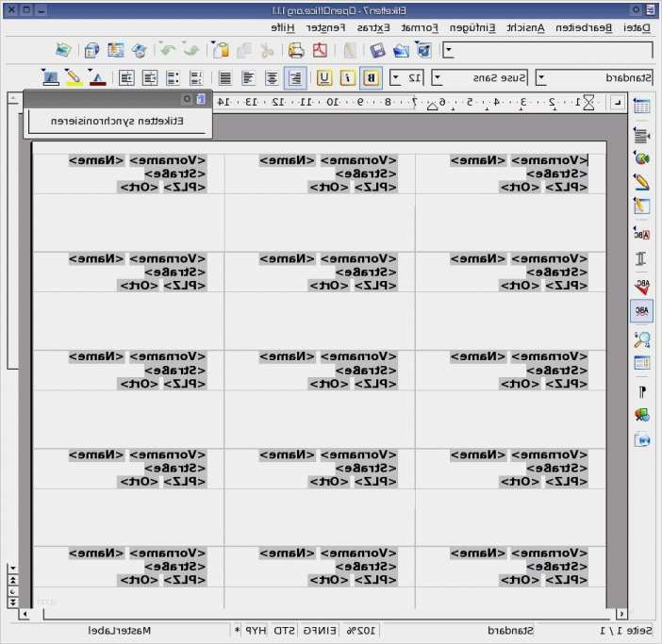Click the horizontal scrollbar below the document
662x644 pixels.
click(321, 614)
